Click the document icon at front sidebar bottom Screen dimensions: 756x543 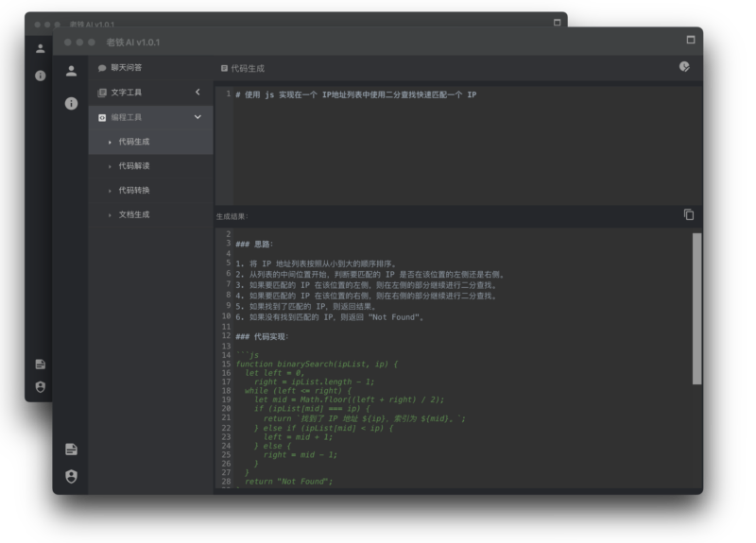tap(71, 449)
